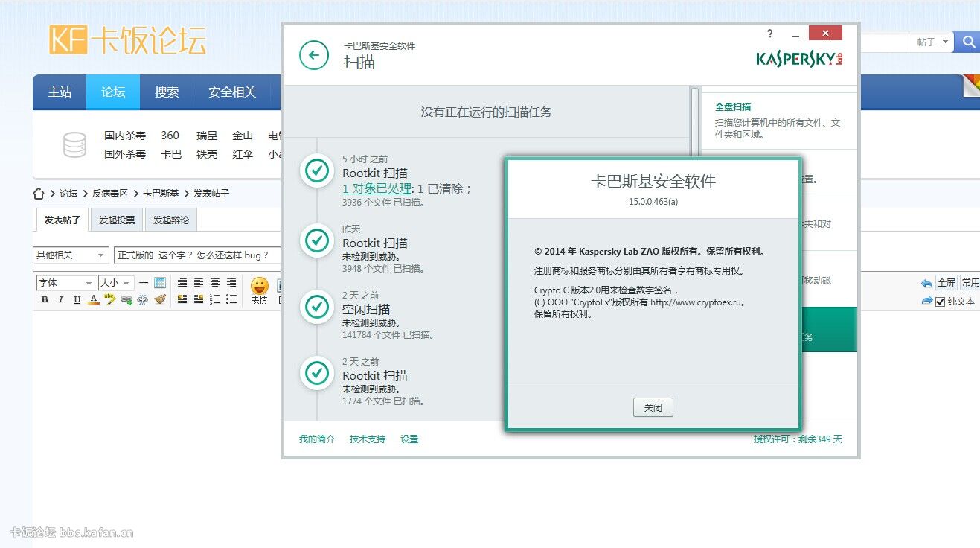Click the forum search magnifier button
The image size is (980, 548).
pos(968,42)
